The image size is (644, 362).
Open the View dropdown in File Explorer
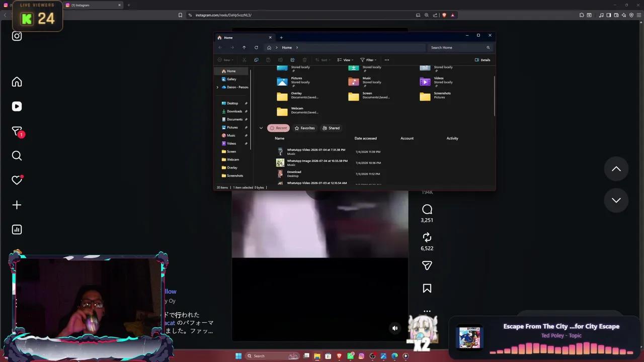pyautogui.click(x=345, y=60)
